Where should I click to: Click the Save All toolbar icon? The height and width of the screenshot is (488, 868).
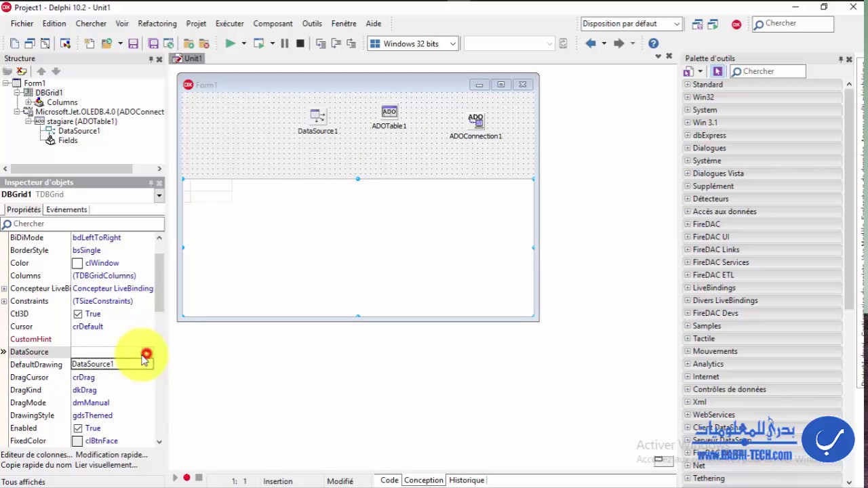(x=153, y=43)
